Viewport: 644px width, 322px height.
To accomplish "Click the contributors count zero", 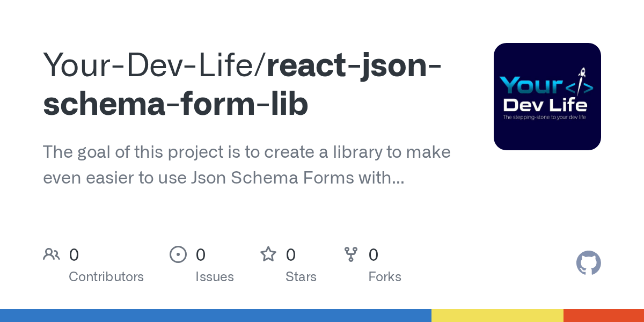I will [x=74, y=254].
